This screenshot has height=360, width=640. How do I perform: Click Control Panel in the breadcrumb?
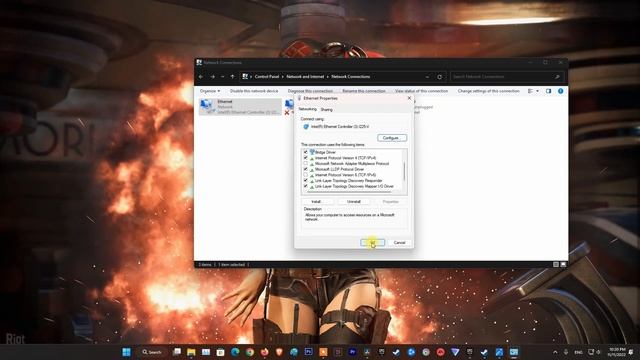pos(267,77)
